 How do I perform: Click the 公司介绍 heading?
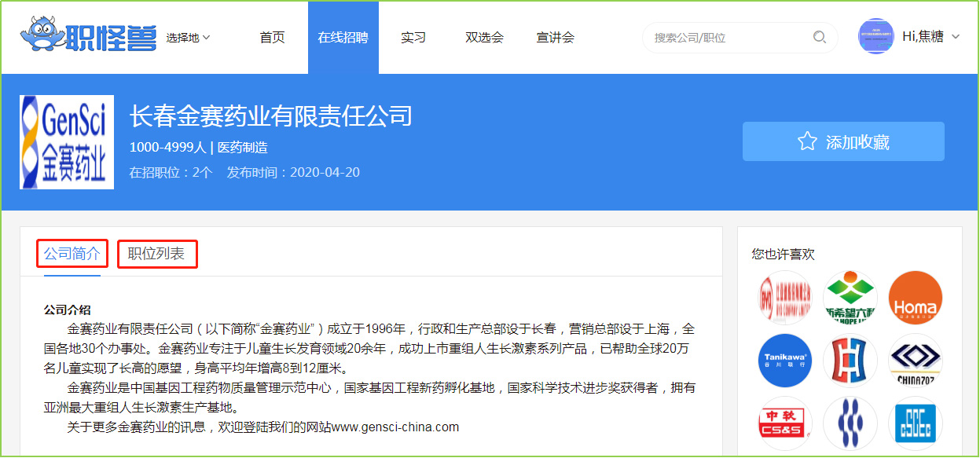68,310
